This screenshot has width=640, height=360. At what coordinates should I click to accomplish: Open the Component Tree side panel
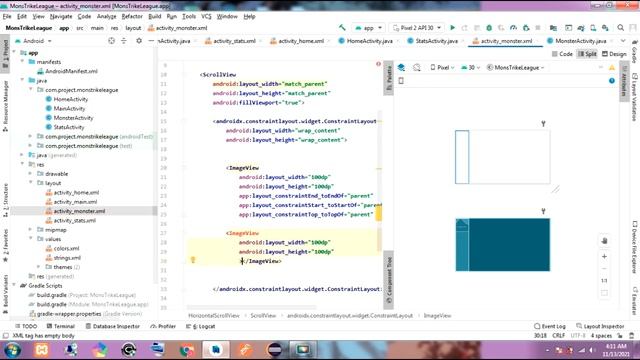tap(389, 280)
